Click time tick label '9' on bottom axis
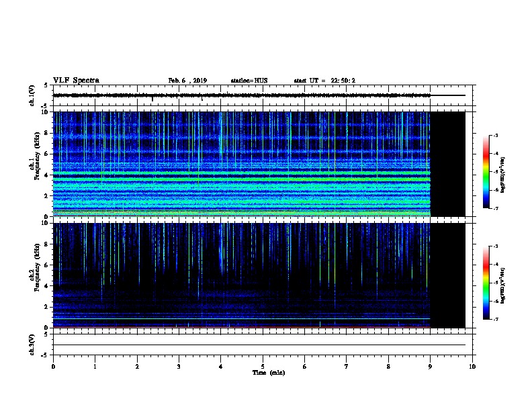This screenshot has height=411, width=532. coord(430,366)
